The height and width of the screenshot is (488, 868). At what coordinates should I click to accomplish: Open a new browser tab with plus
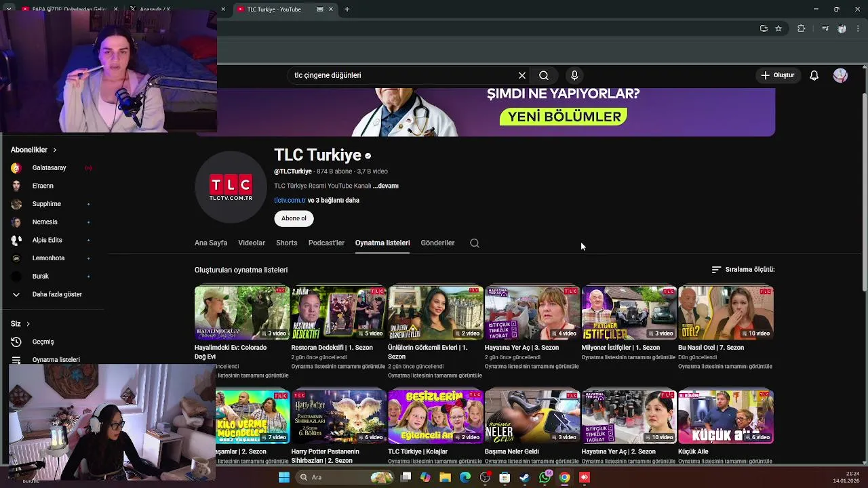tap(347, 9)
